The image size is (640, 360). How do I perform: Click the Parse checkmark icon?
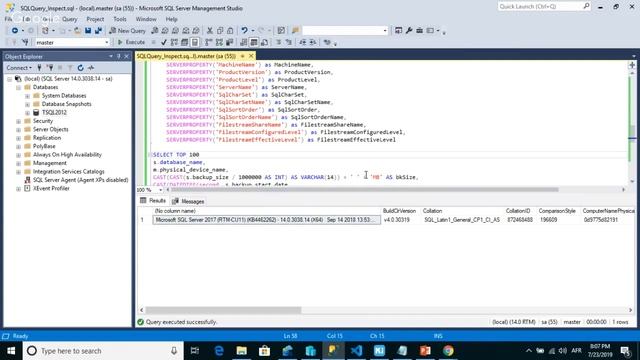coord(164,42)
